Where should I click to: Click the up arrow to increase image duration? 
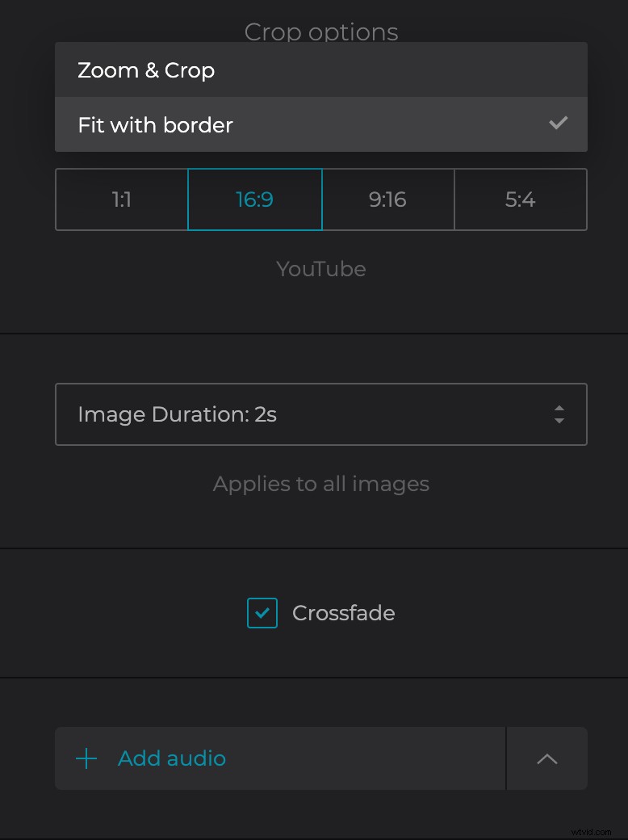pyautogui.click(x=559, y=409)
